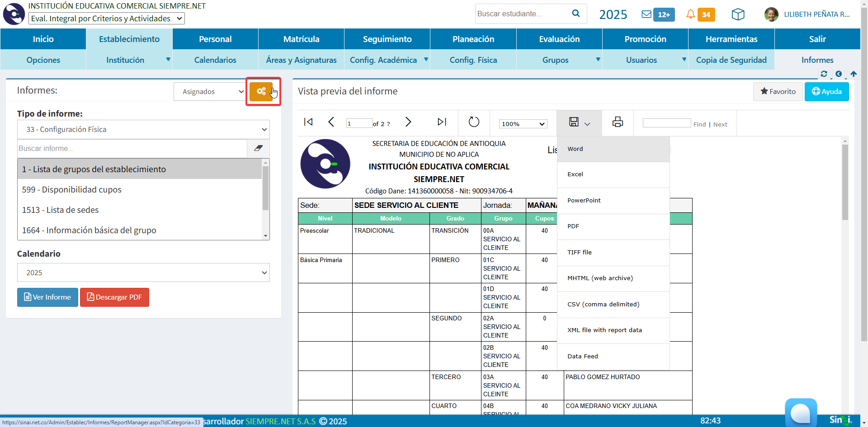Open the notifications bell
This screenshot has height=427, width=868.
pyautogui.click(x=690, y=14)
